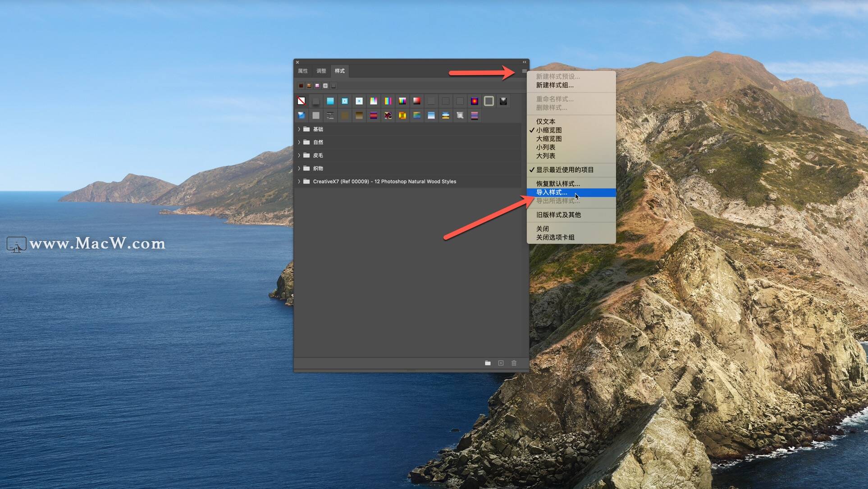868x489 pixels.
Task: Apply the pastel rainbow gradient style
Action: [374, 101]
